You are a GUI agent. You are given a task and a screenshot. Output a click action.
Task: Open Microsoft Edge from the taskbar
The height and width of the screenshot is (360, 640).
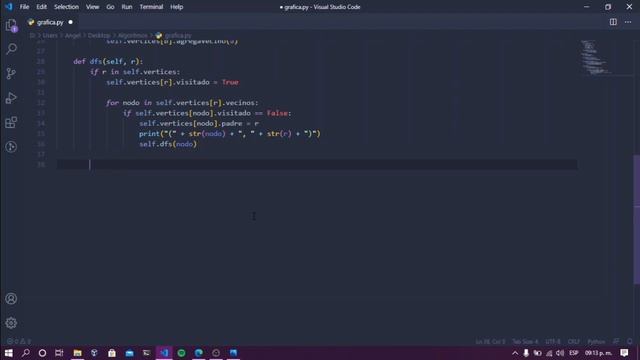(199, 353)
